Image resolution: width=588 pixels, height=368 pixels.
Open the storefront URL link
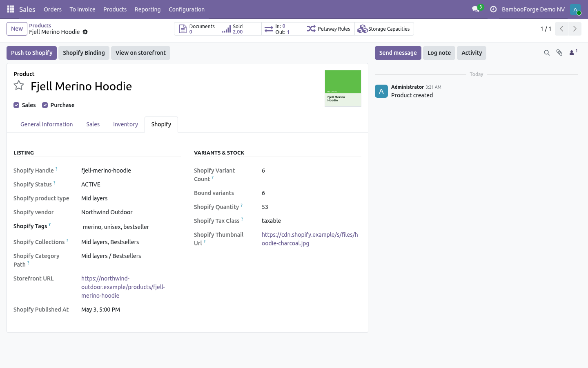(123, 287)
